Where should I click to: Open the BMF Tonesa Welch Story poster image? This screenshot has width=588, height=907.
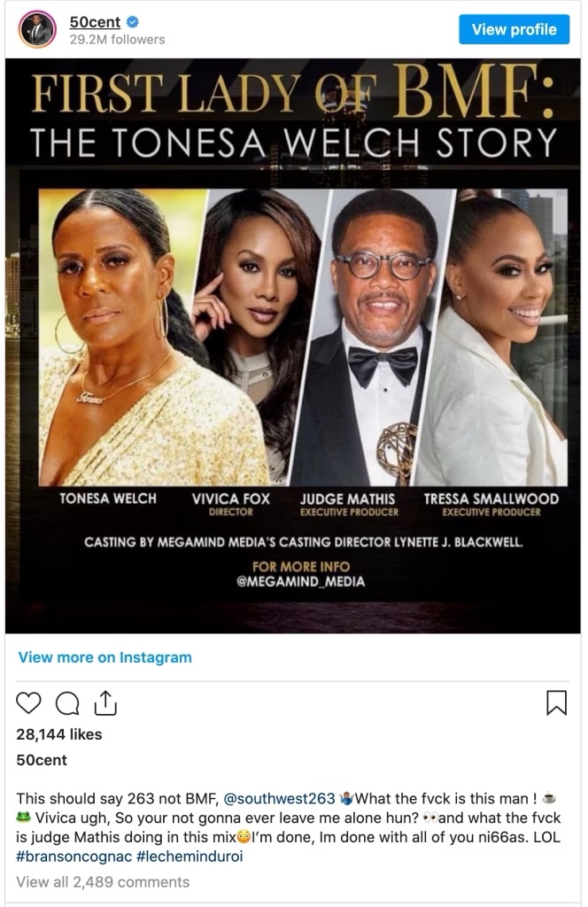tap(293, 345)
